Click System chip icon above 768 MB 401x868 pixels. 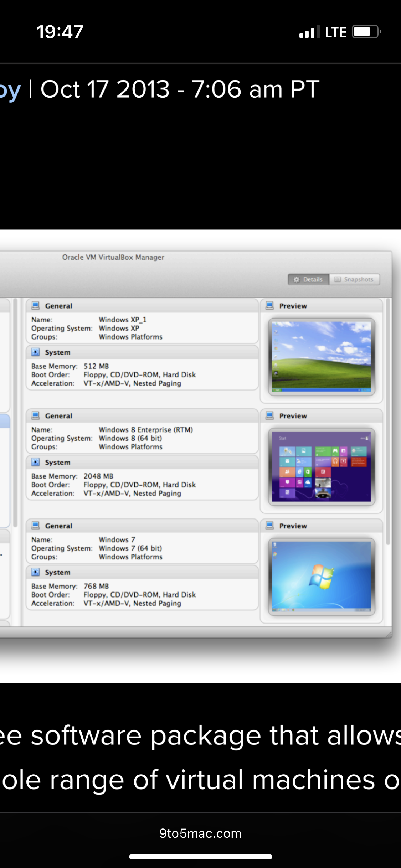(36, 572)
